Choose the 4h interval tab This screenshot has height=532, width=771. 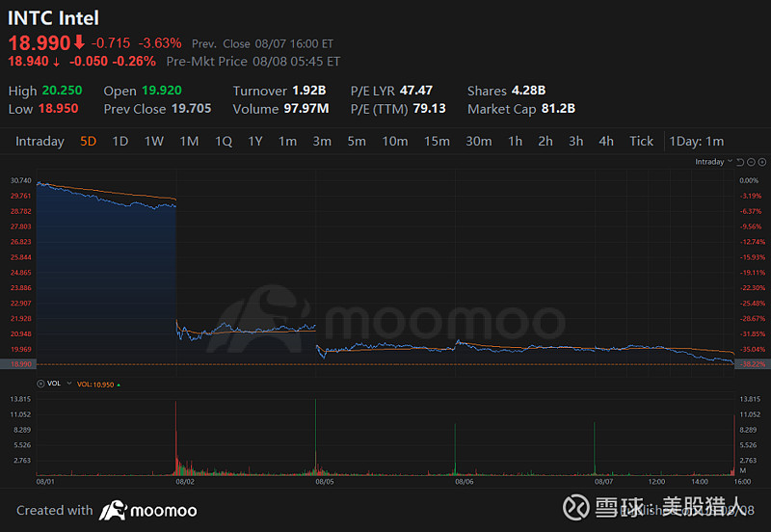coord(606,142)
